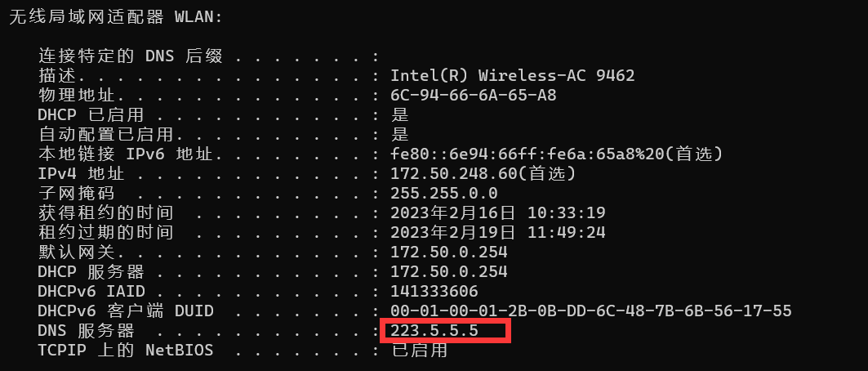Select the Intel(R) Wireless-AC 9462 description text

[513, 75]
